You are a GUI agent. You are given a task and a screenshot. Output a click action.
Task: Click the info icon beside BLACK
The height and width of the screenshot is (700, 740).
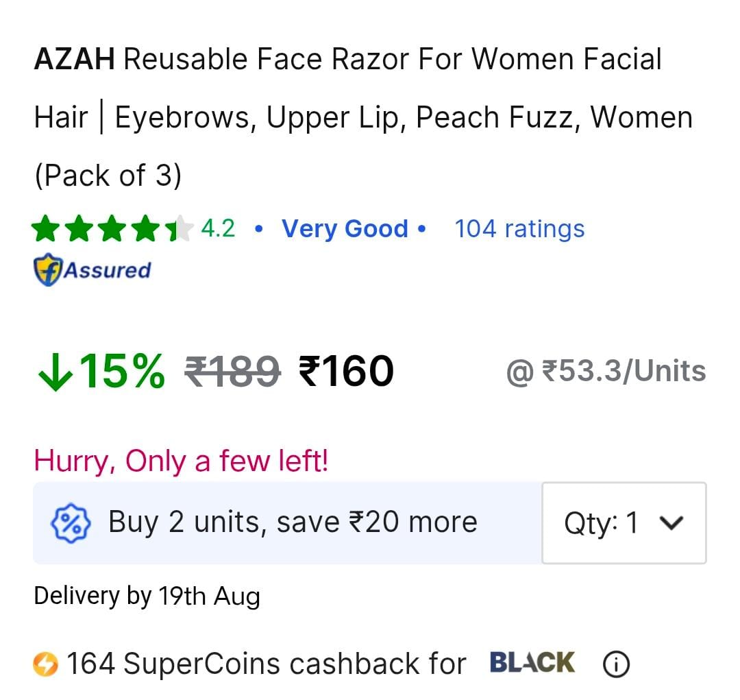(616, 664)
